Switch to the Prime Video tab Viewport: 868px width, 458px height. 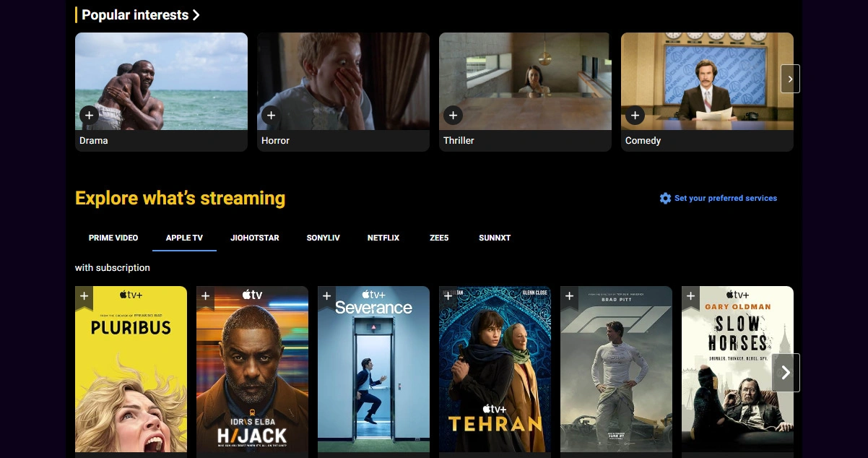click(113, 238)
